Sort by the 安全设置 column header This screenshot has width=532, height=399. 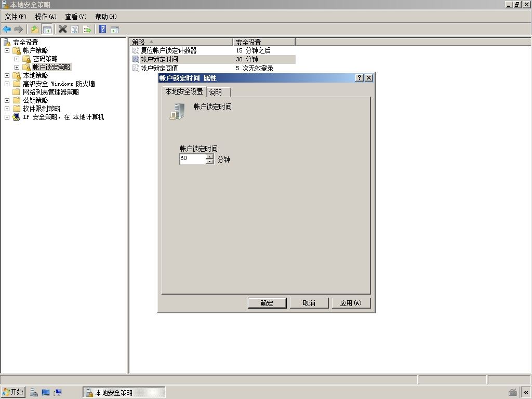click(x=264, y=42)
